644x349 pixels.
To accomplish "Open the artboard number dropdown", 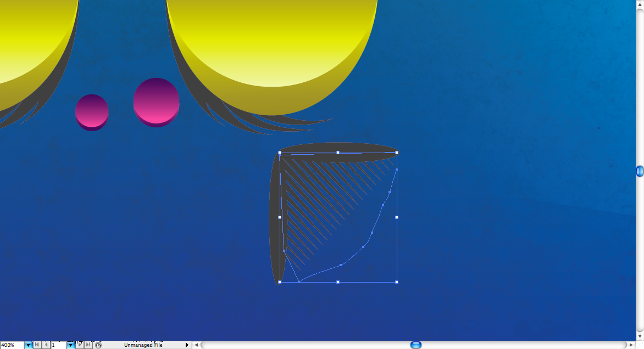I will (70, 345).
